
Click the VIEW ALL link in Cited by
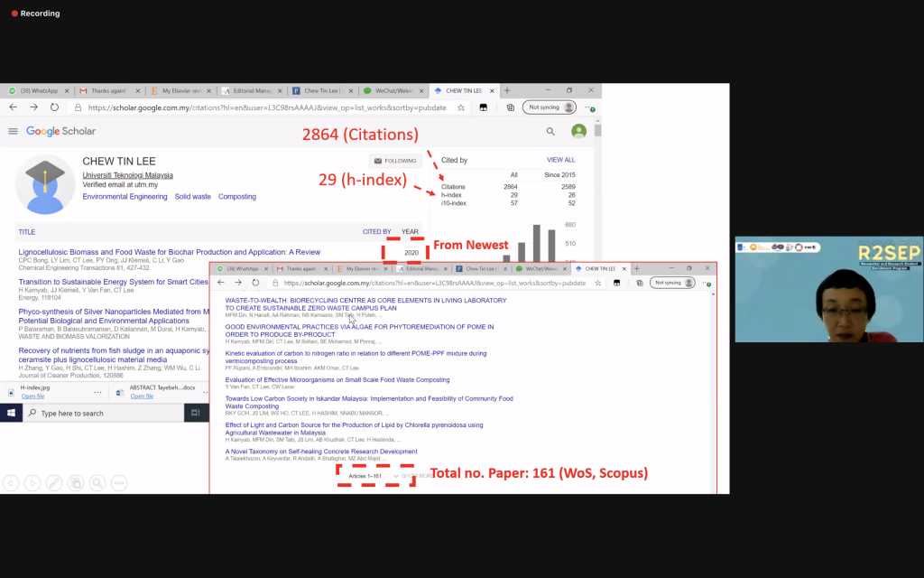(x=560, y=160)
